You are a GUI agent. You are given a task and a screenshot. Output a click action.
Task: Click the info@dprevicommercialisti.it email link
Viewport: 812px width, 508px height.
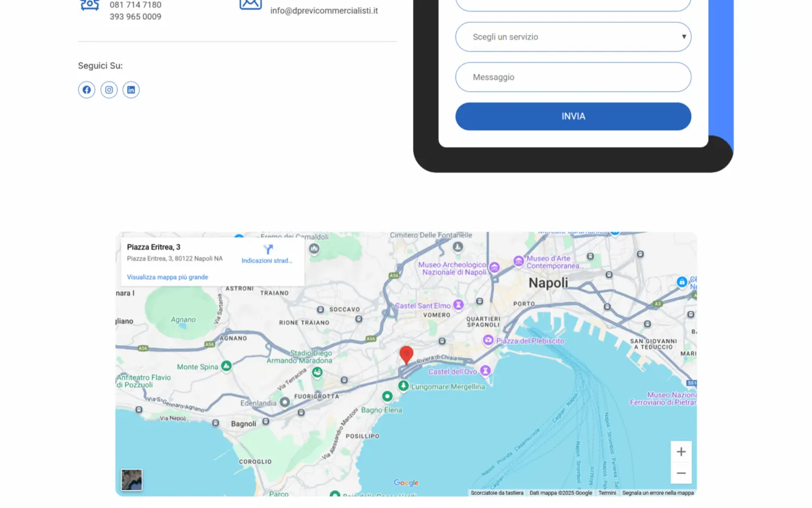coord(324,10)
